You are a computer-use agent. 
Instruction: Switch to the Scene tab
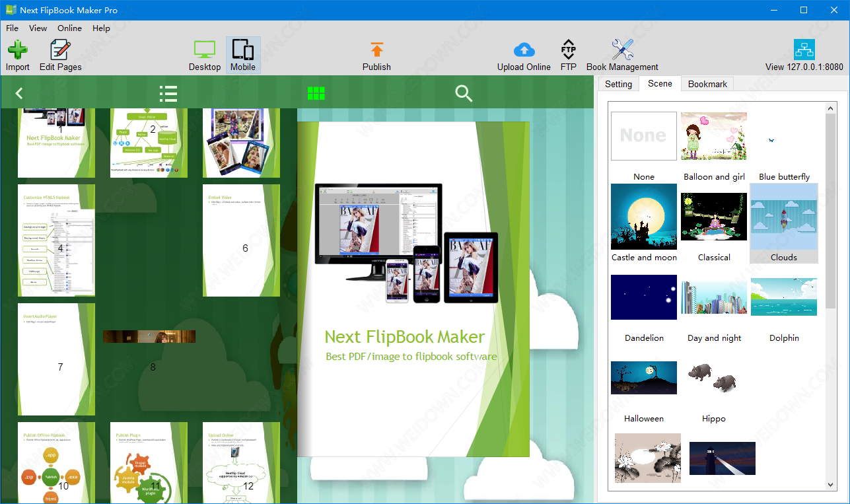(x=660, y=83)
